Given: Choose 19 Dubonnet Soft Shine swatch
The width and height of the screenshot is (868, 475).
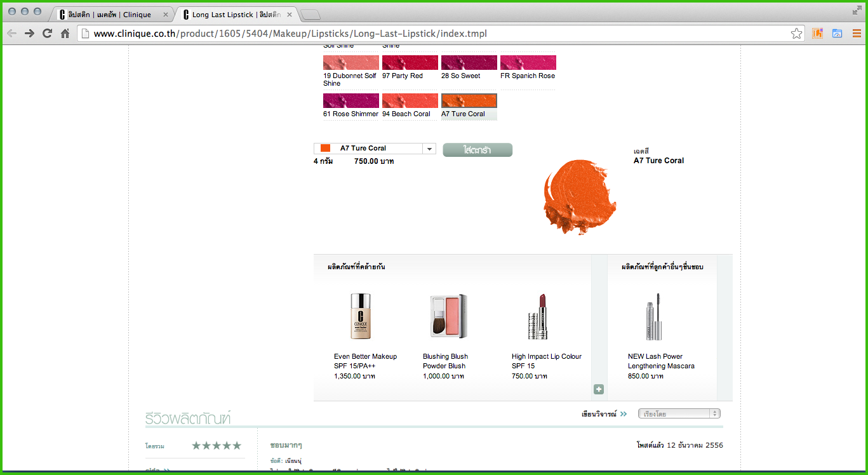Looking at the screenshot, I should 351,62.
